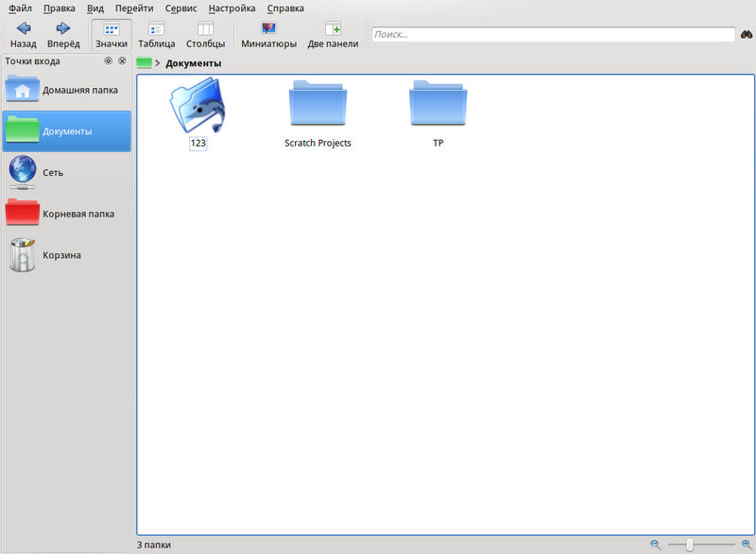Viewport: 756px width, 554px height.
Task: Click the Документы breadcrumb label
Action: pyautogui.click(x=194, y=63)
